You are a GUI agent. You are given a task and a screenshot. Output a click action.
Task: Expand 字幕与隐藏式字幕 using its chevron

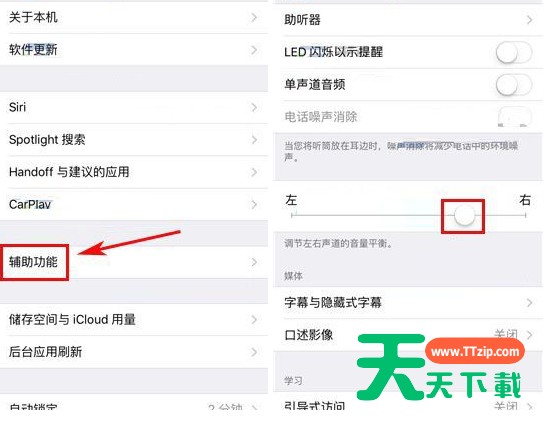[529, 303]
